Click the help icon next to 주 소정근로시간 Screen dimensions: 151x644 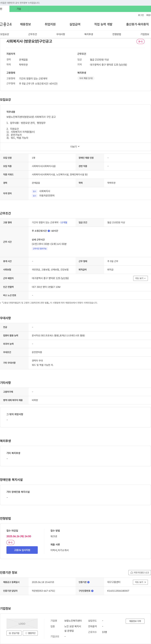[49, 231]
